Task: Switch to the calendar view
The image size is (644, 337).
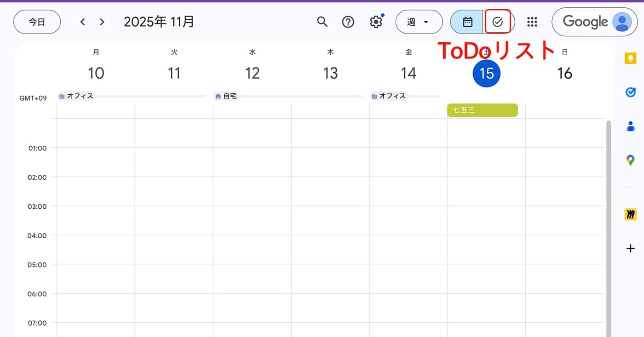Action: (467, 22)
